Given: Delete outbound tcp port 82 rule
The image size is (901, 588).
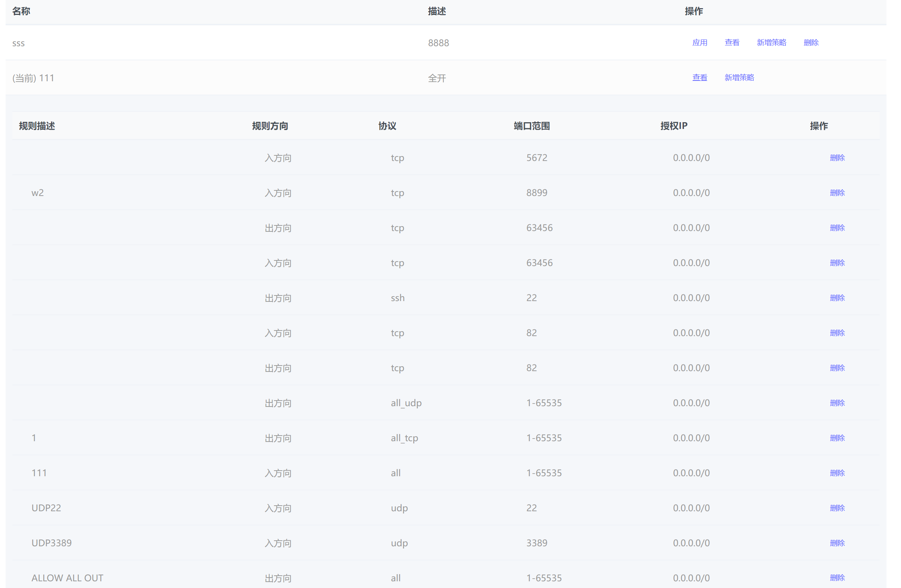Looking at the screenshot, I should (x=837, y=368).
